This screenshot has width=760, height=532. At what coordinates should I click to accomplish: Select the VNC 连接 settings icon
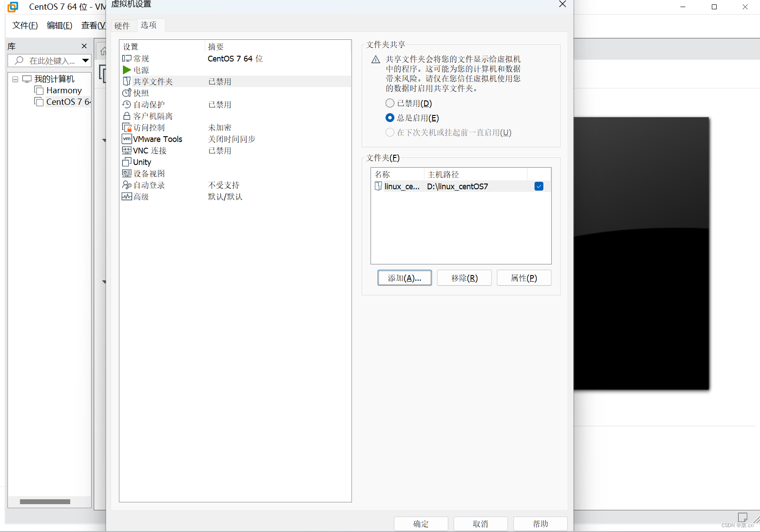[150, 150]
